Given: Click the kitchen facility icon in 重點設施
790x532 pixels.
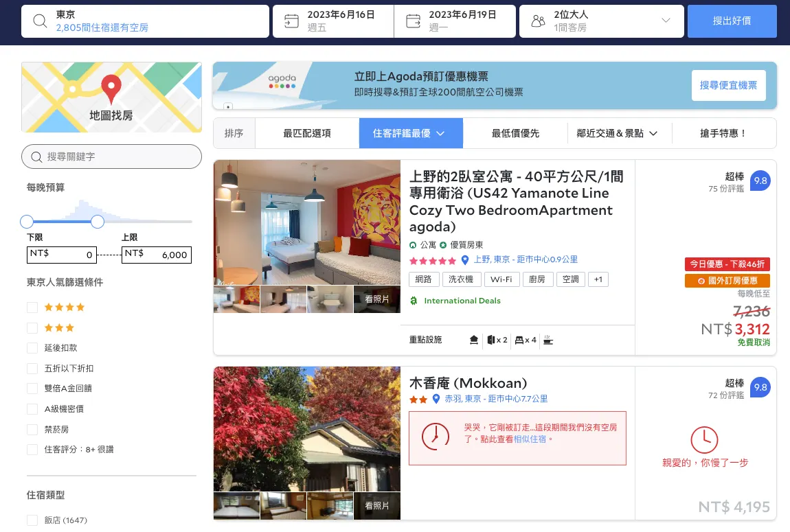Looking at the screenshot, I should pyautogui.click(x=548, y=340).
